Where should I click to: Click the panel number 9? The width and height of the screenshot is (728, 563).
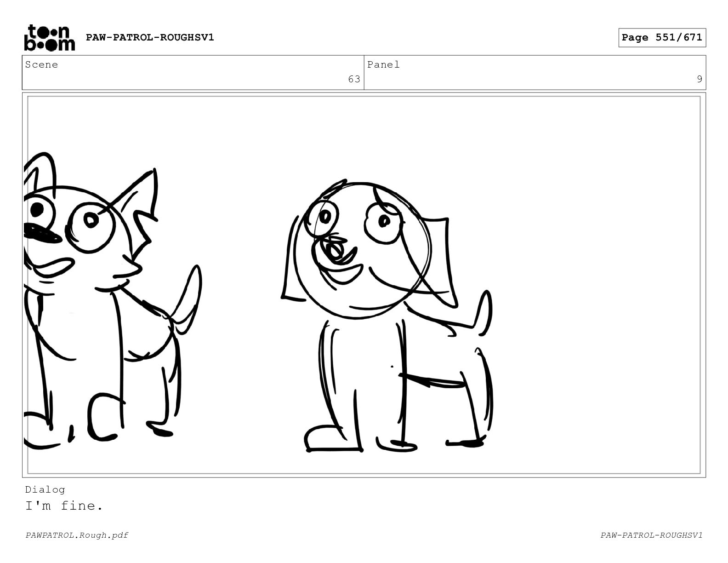(x=699, y=79)
